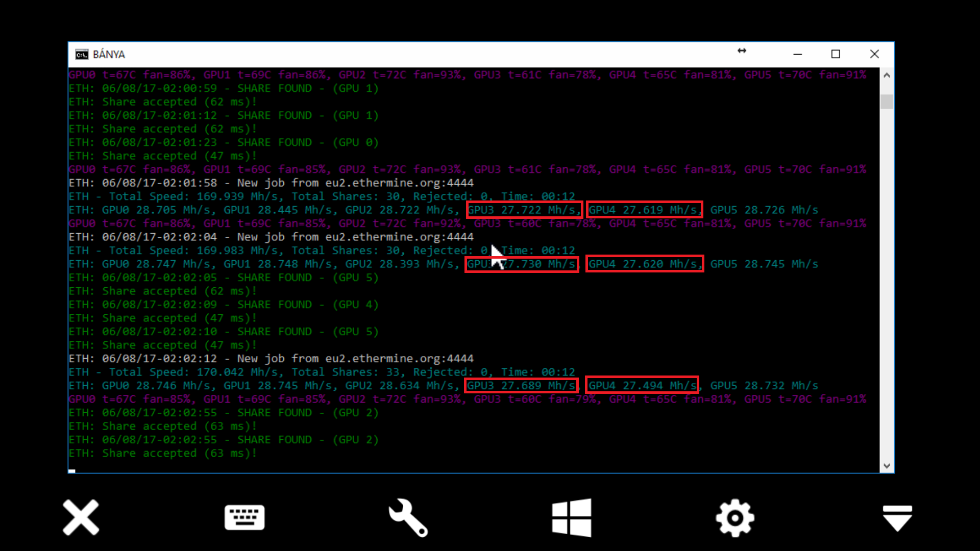
Task: Open the wrench tools icon
Action: click(x=408, y=517)
